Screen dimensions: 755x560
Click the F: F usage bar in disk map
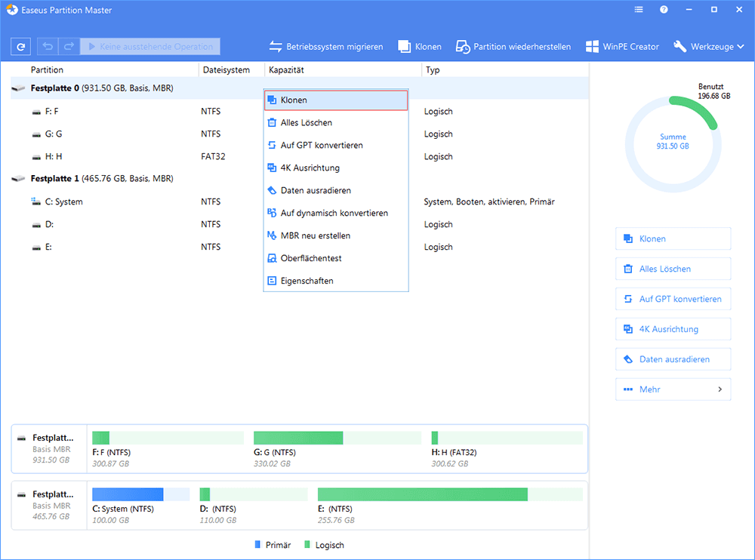click(x=168, y=438)
